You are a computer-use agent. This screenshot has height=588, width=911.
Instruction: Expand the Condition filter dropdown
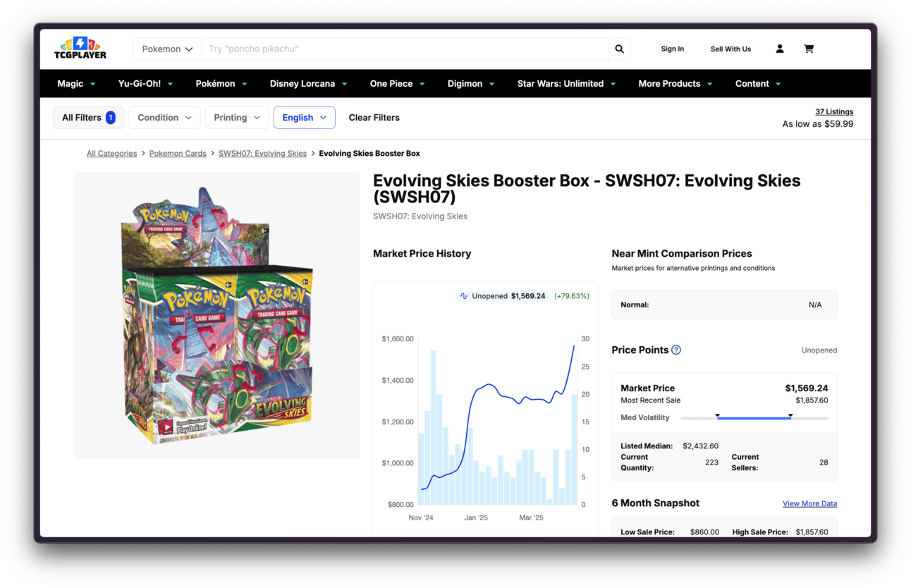164,118
